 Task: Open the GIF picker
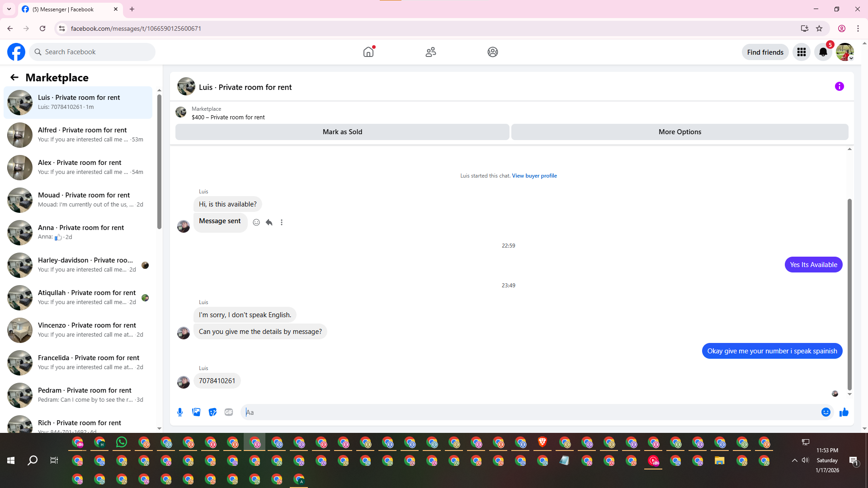pyautogui.click(x=229, y=412)
